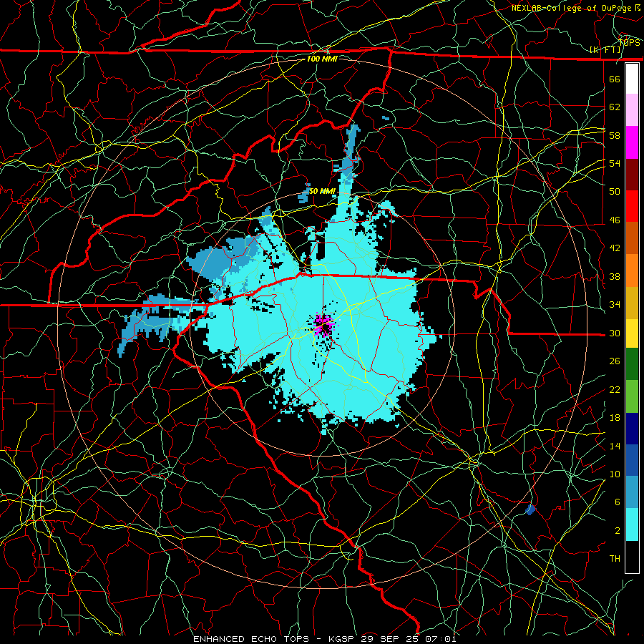Click the dark orange legend swatch
The image size is (644, 644).
point(632,238)
